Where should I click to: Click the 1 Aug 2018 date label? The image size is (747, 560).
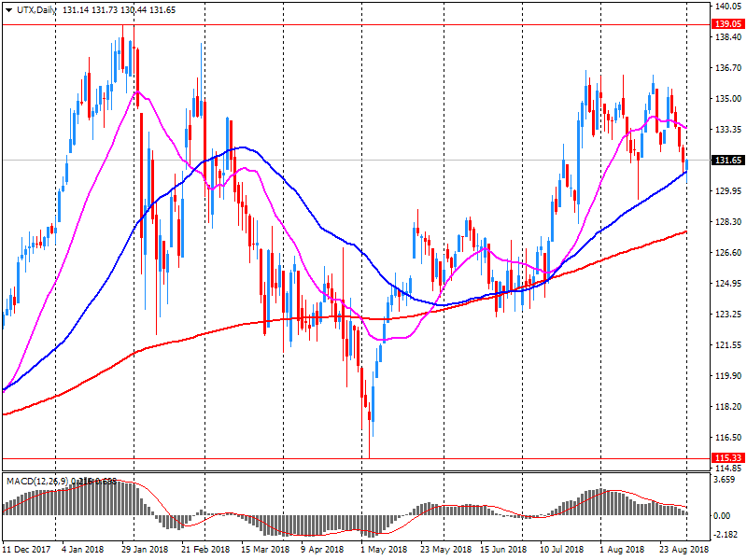point(622,550)
